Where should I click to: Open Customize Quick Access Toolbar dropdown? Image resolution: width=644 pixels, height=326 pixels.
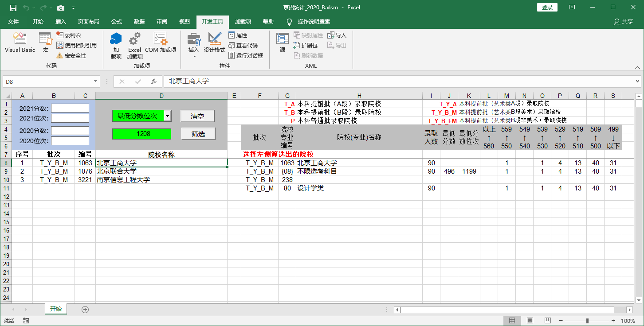click(x=73, y=8)
